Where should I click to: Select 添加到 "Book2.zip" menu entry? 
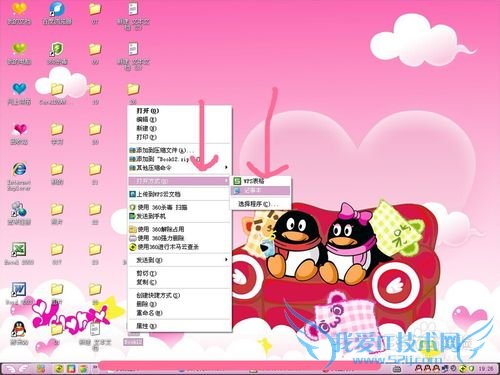pos(180,159)
